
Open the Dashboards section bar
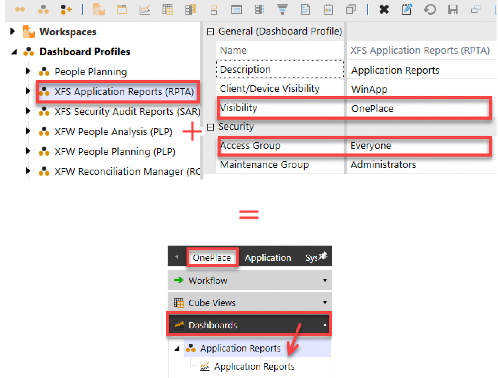(x=249, y=324)
